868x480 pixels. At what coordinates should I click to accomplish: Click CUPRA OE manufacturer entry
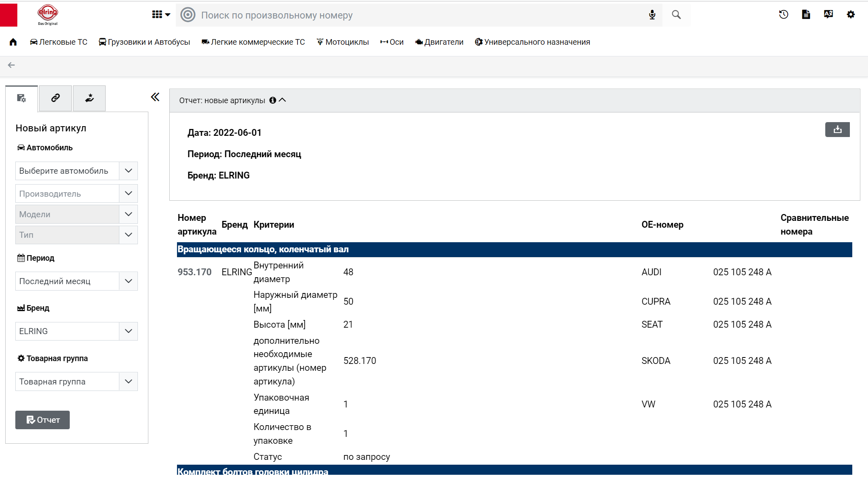point(656,301)
